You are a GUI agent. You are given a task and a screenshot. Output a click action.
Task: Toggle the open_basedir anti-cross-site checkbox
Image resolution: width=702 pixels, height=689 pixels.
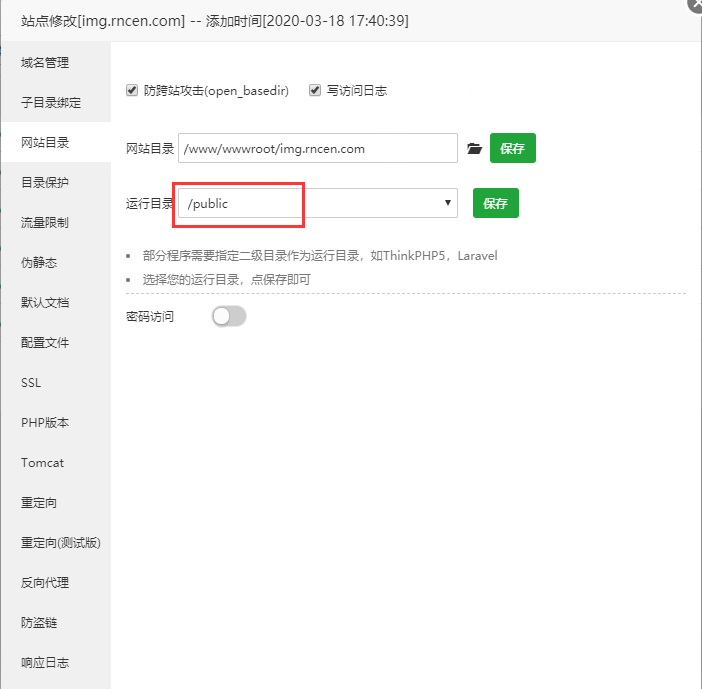(132, 90)
